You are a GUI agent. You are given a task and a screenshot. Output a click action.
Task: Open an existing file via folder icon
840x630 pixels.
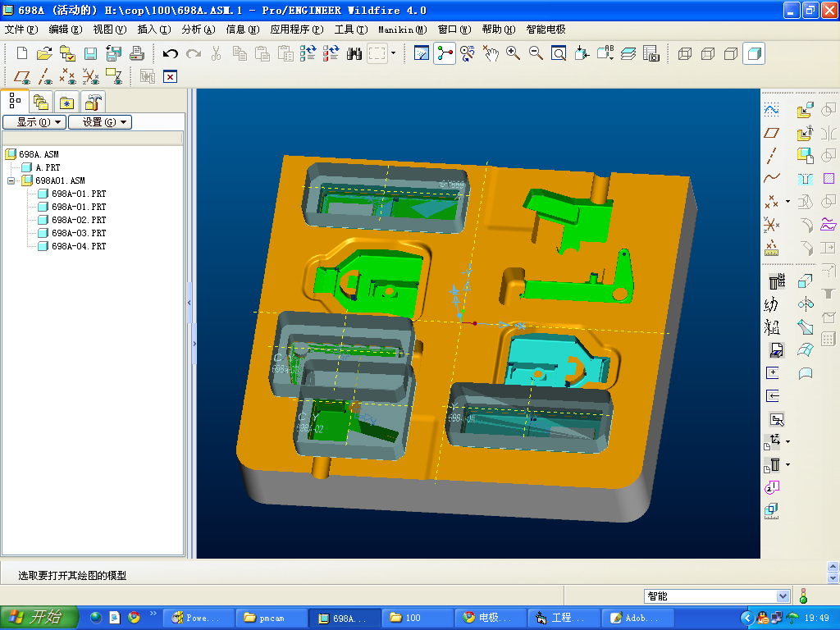(44, 53)
